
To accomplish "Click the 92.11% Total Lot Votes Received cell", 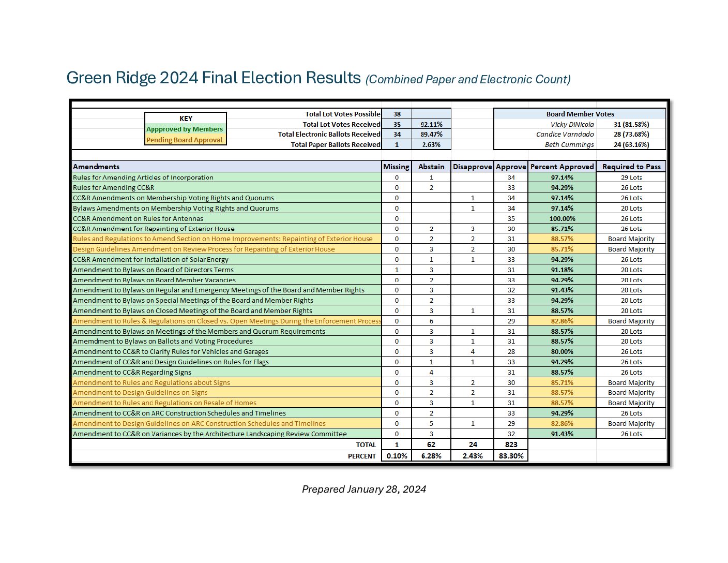I will click(x=431, y=124).
